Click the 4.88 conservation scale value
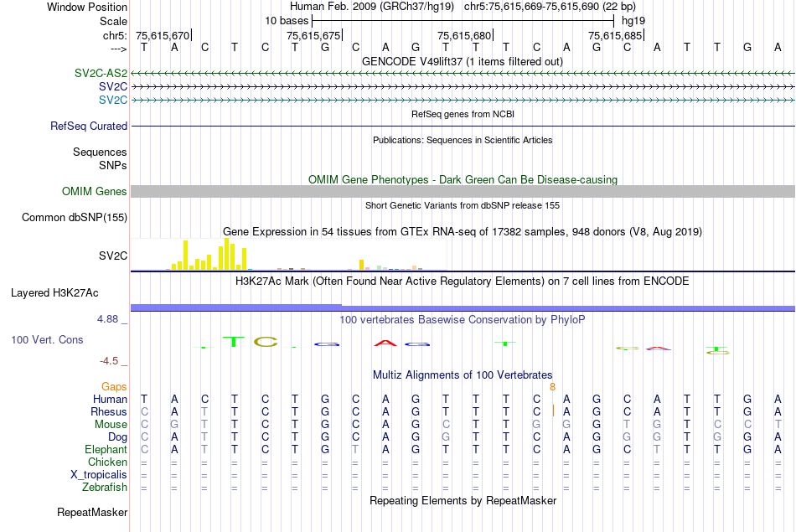 pyautogui.click(x=107, y=319)
